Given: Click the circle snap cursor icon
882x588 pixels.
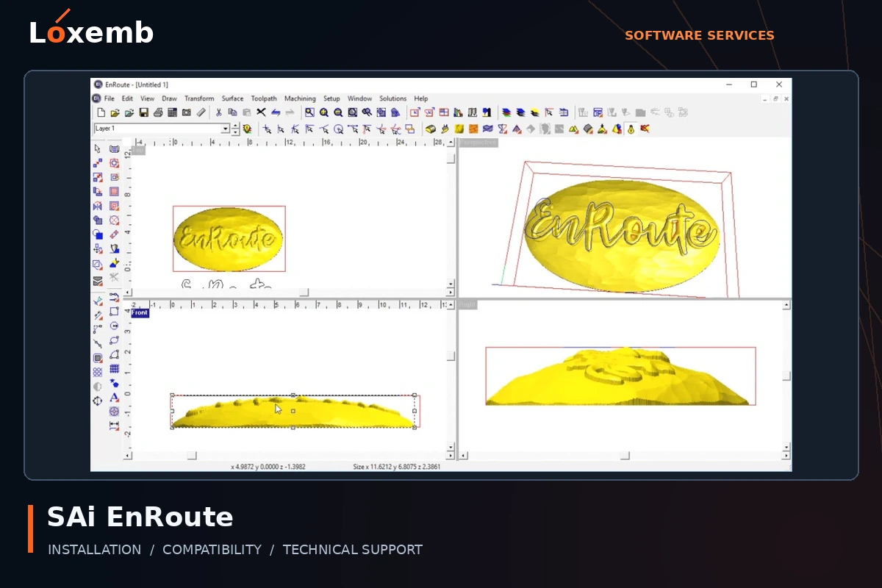Looking at the screenshot, I should pos(338,129).
